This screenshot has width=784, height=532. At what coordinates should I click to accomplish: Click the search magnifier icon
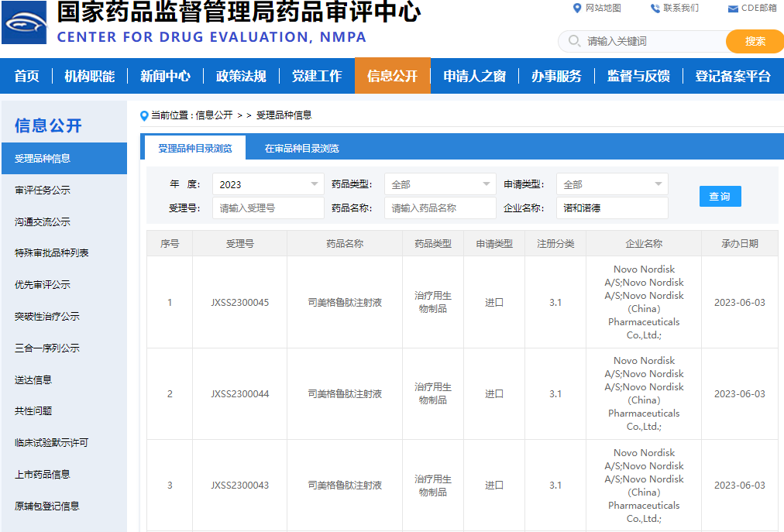click(x=574, y=40)
